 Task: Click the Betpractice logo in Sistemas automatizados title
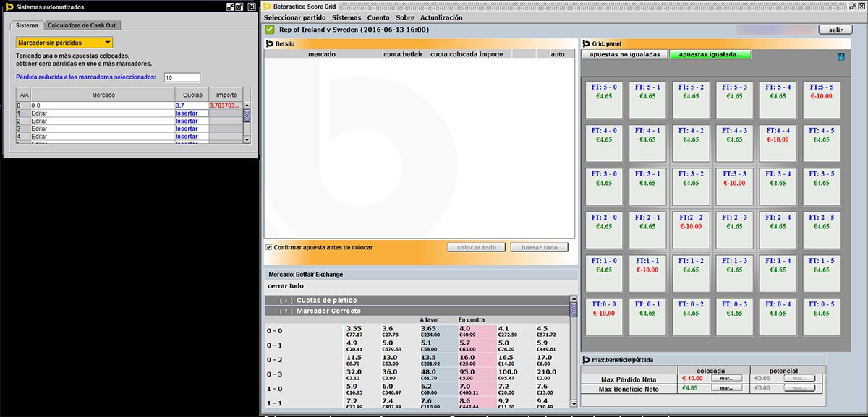[x=8, y=7]
